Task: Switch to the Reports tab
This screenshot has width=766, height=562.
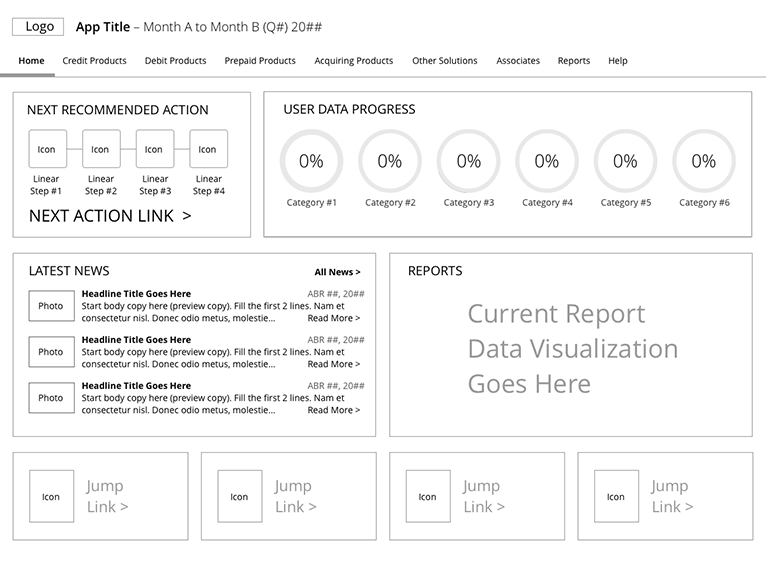Action: point(573,61)
